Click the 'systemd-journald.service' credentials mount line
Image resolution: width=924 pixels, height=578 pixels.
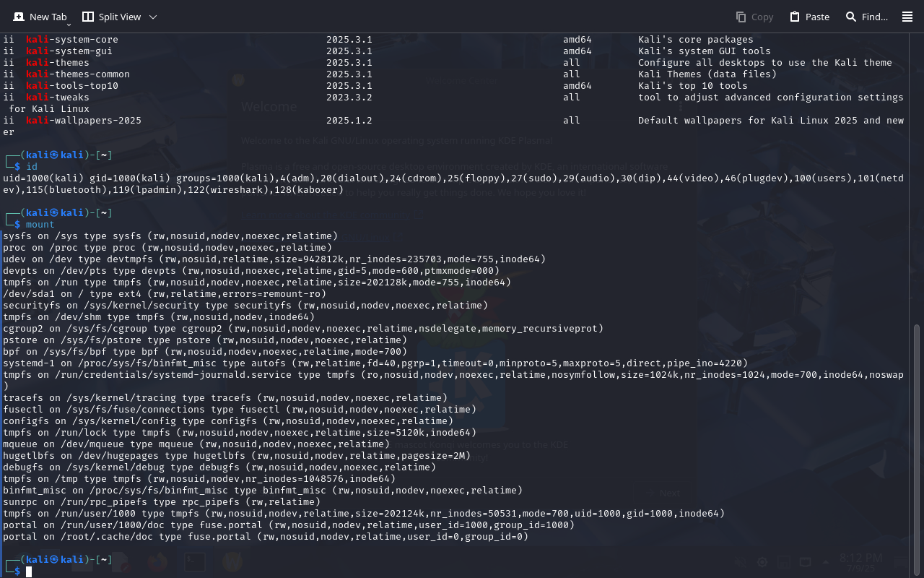coord(453,381)
